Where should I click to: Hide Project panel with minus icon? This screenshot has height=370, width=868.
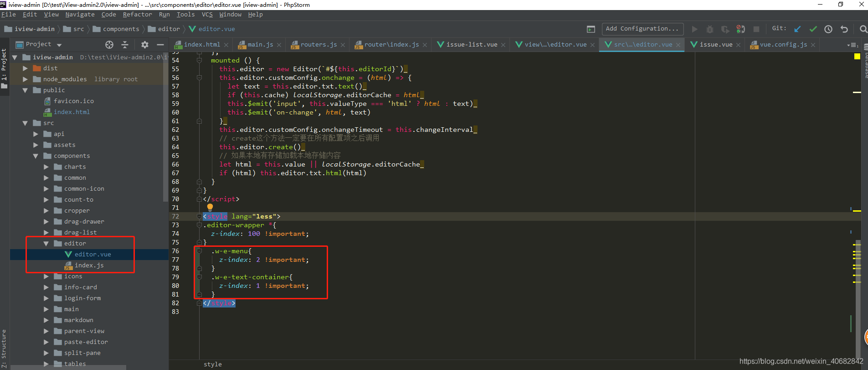(160, 45)
